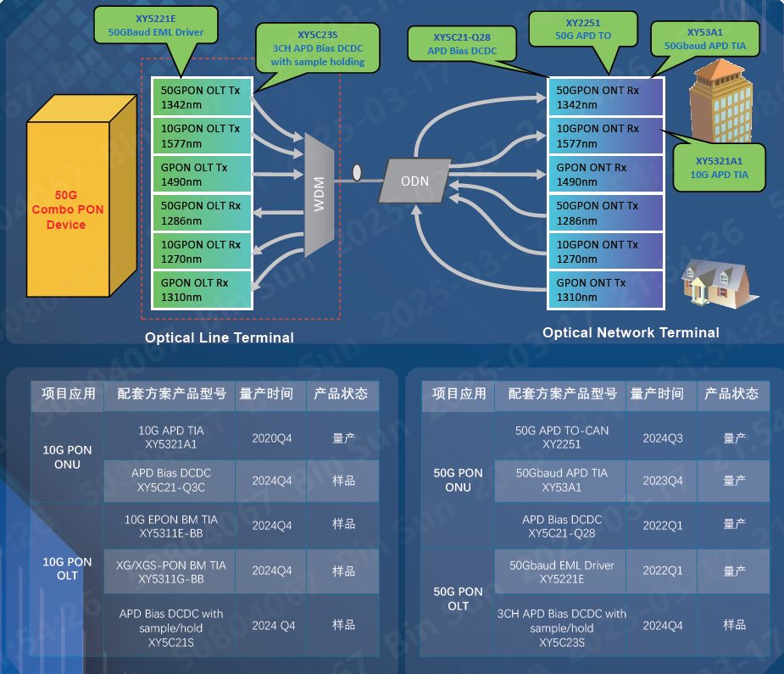Click the Optical Network Terminal label
Viewport: 784px width, 674px height.
631,332
